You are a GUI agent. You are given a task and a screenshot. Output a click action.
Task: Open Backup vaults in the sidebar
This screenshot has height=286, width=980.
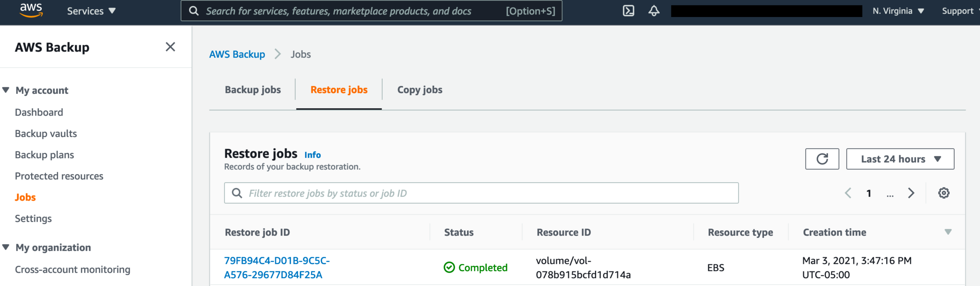[x=46, y=134]
